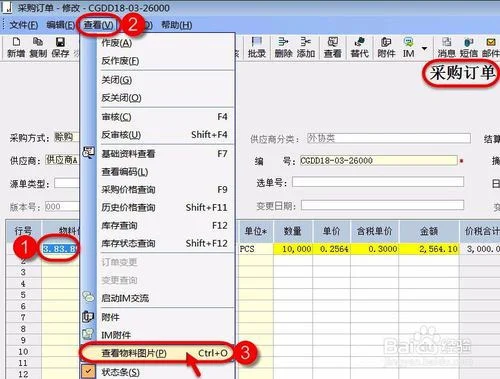This screenshot has height=379, width=500.
Task: Click the 添加 add row toolbar icon
Action: [306, 47]
